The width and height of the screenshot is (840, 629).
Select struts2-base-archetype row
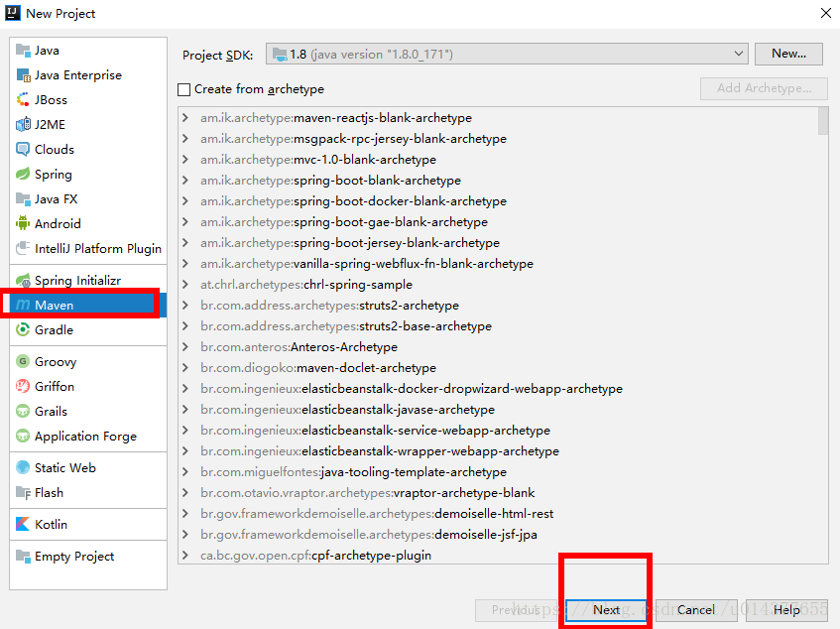[498, 325]
